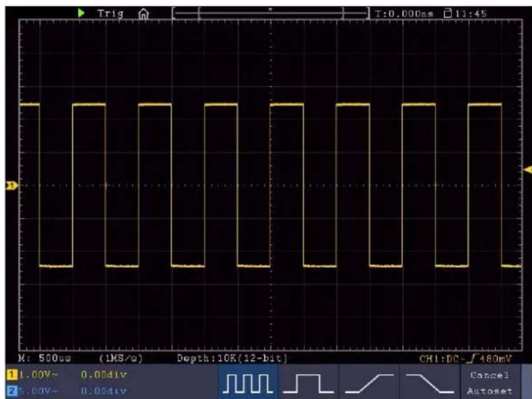Click the Depth:10K(12-bit) readout
Viewport: 532px width, 399px height.
232,359
